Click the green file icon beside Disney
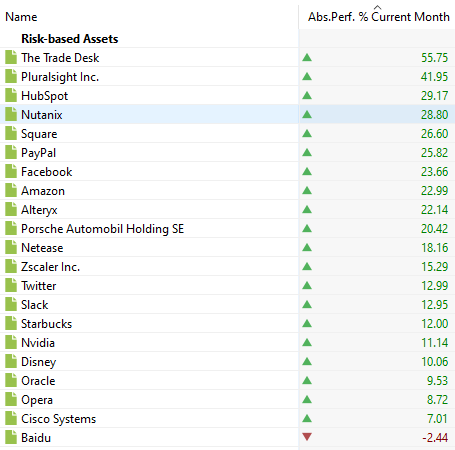Screen dimensions: 455x450 tap(11, 361)
